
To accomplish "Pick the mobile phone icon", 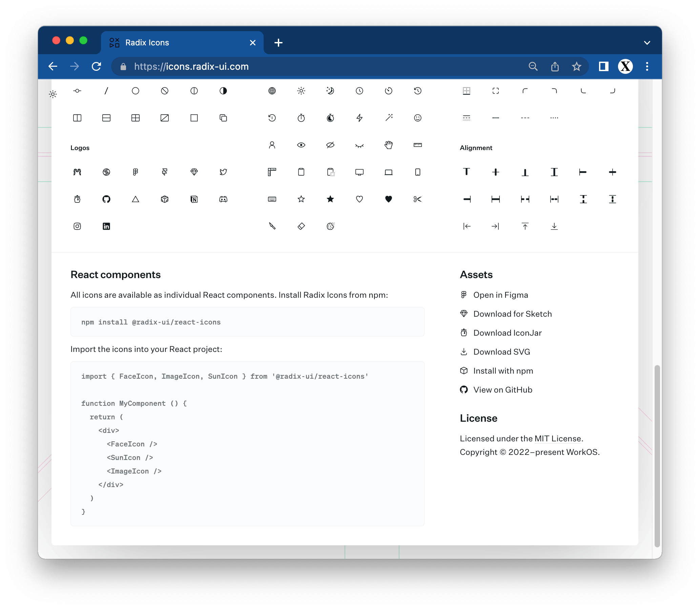I will tap(417, 172).
